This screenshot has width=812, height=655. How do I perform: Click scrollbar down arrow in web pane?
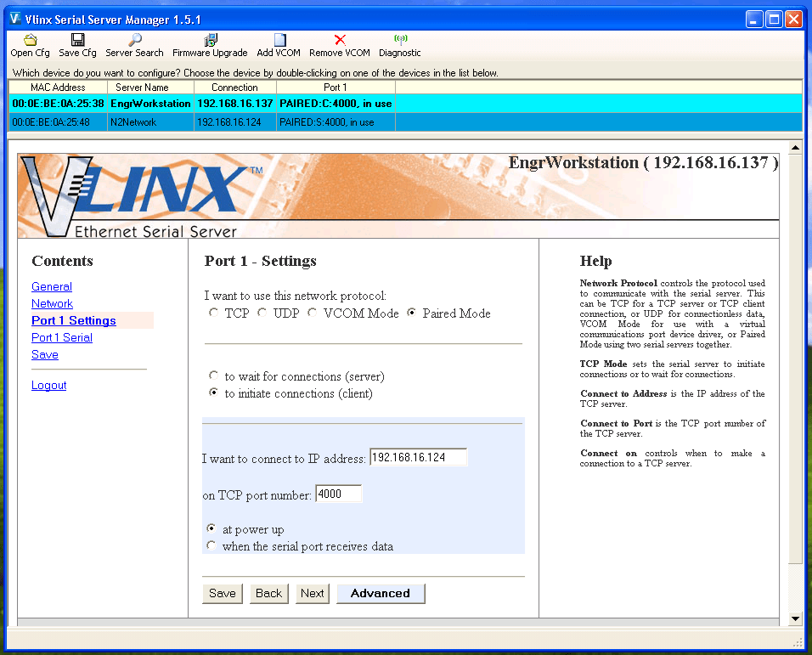click(795, 618)
